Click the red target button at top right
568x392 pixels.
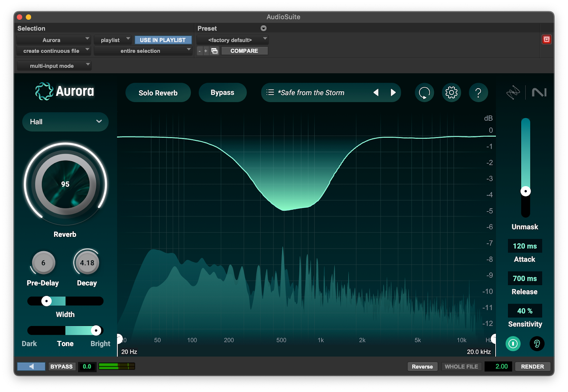pos(547,39)
